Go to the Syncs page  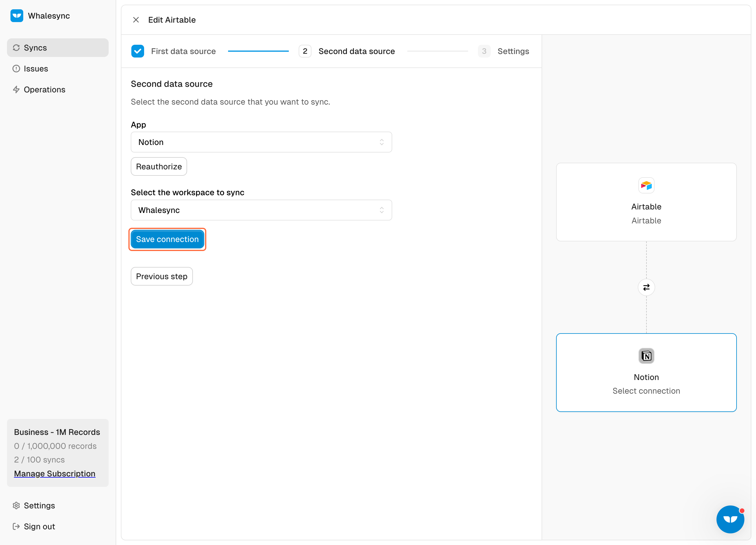pyautogui.click(x=58, y=48)
